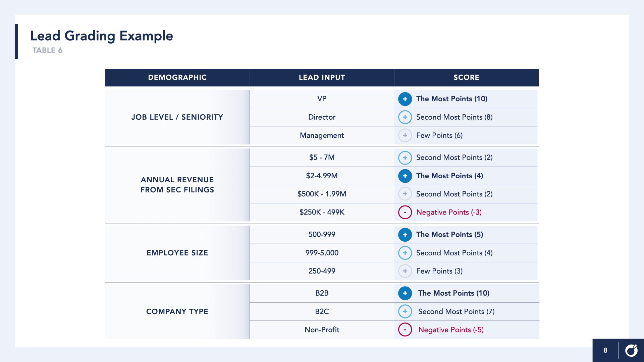Click the JOB LEVEL / SENIORITY row label
The image size is (644, 362).
(x=177, y=117)
